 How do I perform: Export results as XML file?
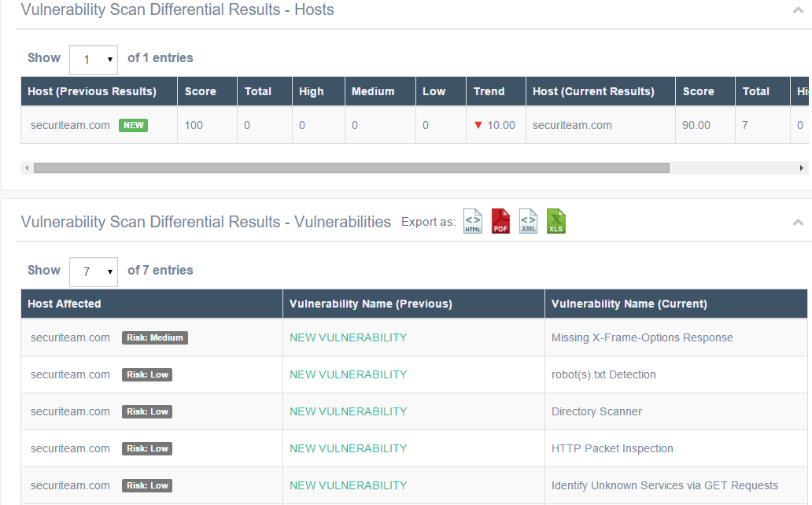tap(529, 221)
